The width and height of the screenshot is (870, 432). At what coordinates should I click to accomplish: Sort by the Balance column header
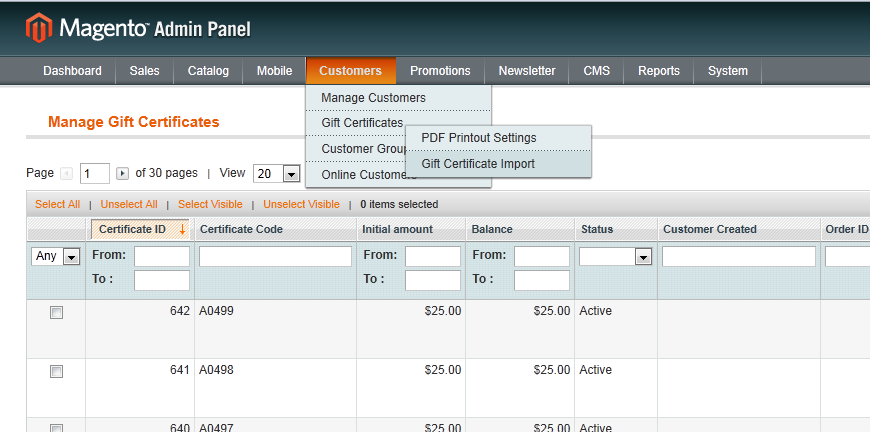(492, 229)
